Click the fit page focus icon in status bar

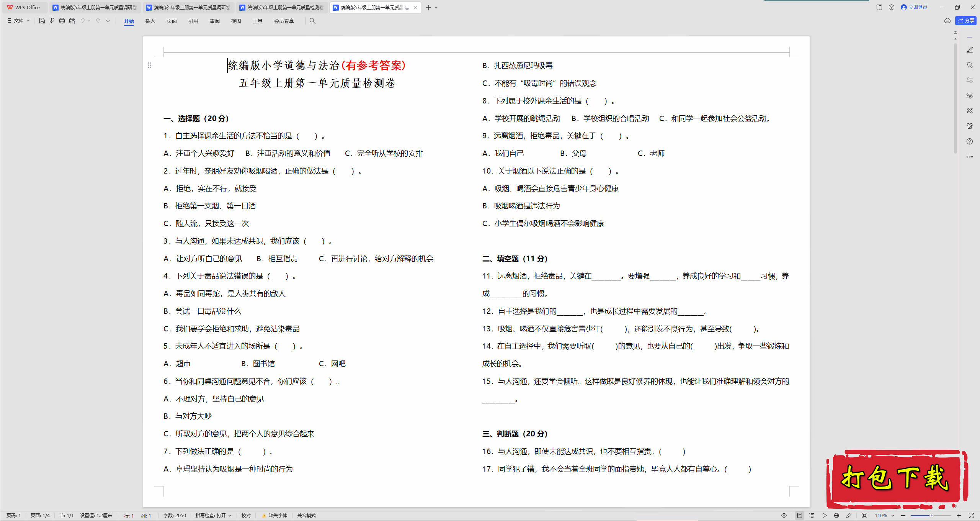pyautogui.click(x=865, y=516)
